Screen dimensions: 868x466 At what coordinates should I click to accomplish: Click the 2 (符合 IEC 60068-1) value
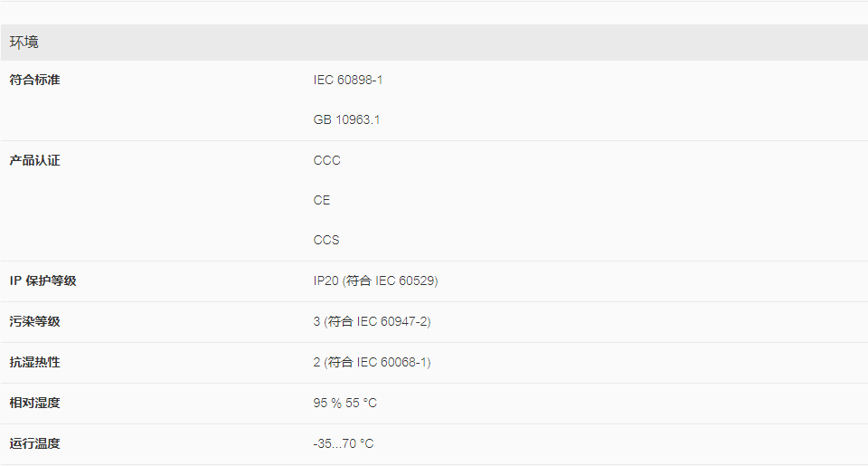[x=372, y=362]
